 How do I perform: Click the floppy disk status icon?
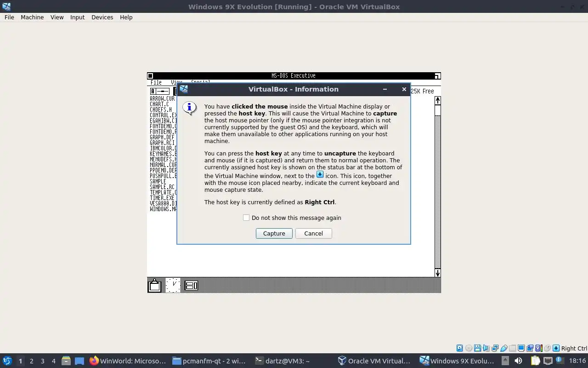pyautogui.click(x=477, y=348)
